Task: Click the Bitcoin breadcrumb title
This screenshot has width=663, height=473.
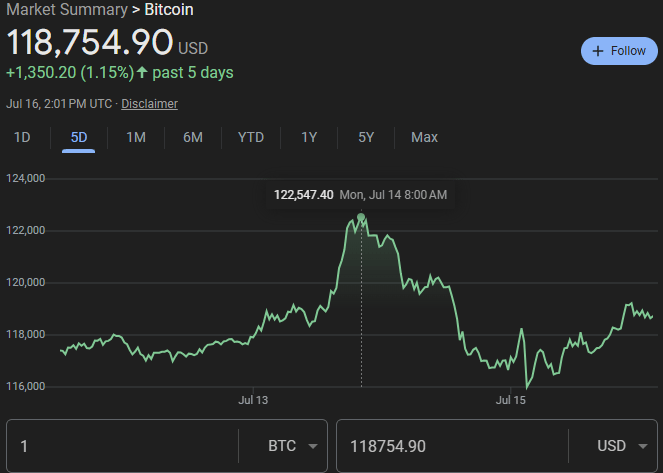Action: tap(169, 9)
